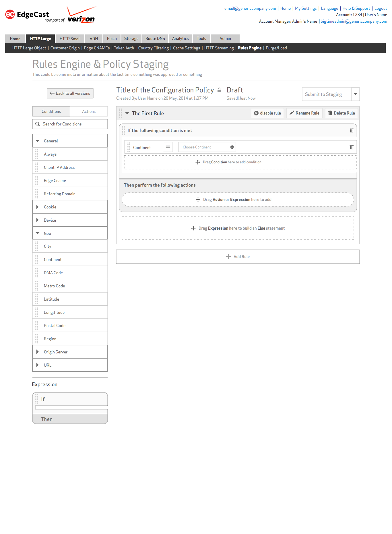392x534 pixels.
Task: Collapse the General conditions group
Action: (x=38, y=141)
